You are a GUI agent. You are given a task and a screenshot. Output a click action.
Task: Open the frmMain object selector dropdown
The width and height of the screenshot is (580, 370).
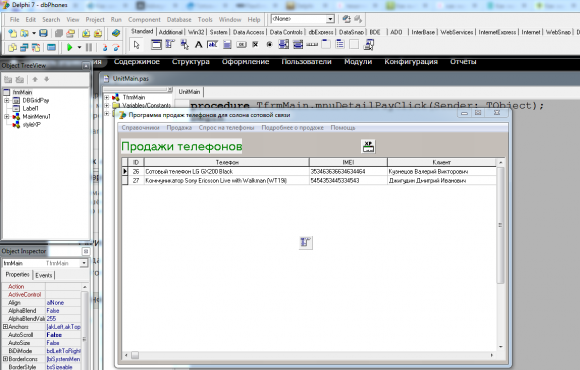(84, 263)
